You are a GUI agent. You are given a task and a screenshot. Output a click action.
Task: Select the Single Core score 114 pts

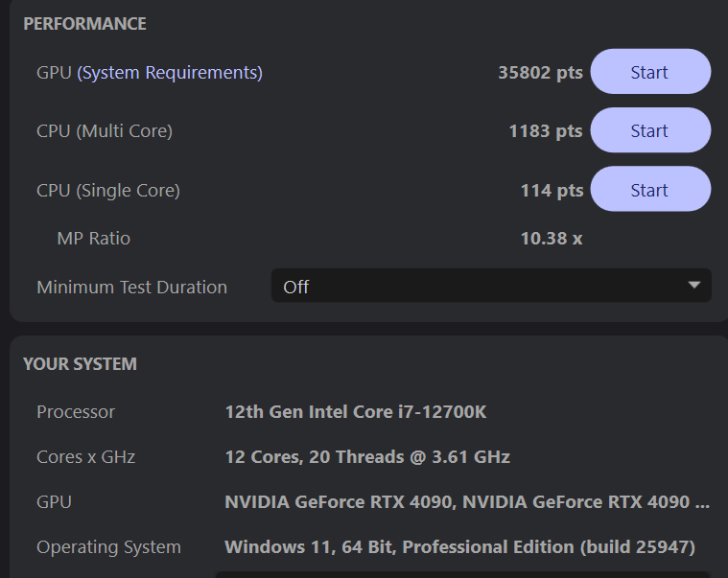point(552,190)
